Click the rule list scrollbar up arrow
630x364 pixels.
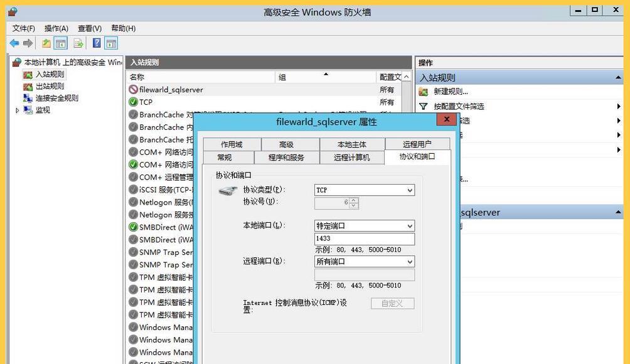point(407,77)
